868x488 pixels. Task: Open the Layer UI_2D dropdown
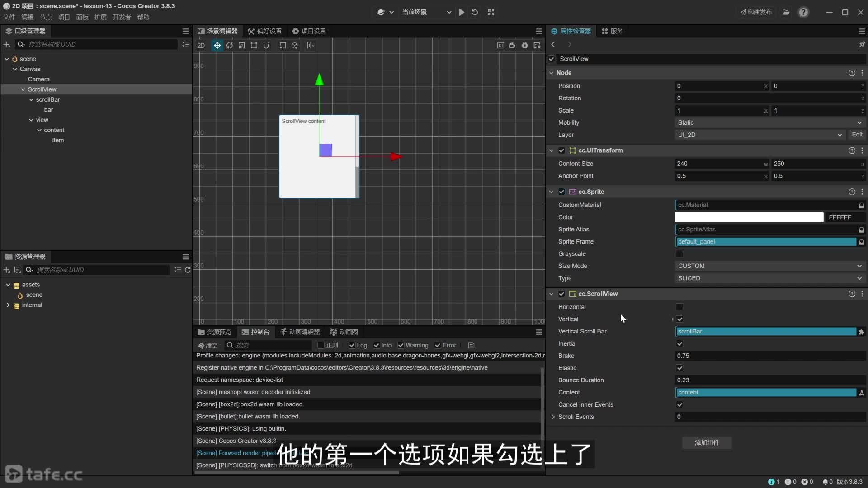pos(759,135)
